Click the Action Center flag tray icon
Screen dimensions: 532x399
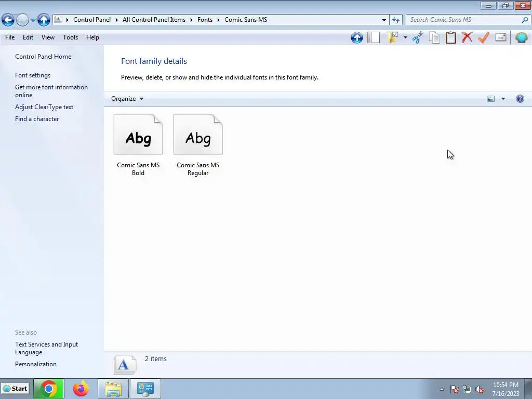point(454,389)
